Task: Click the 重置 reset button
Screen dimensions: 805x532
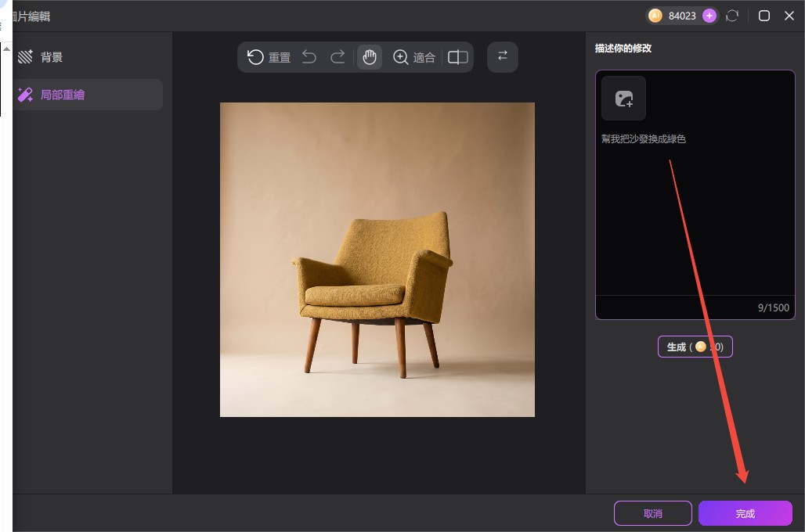Action: (269, 57)
